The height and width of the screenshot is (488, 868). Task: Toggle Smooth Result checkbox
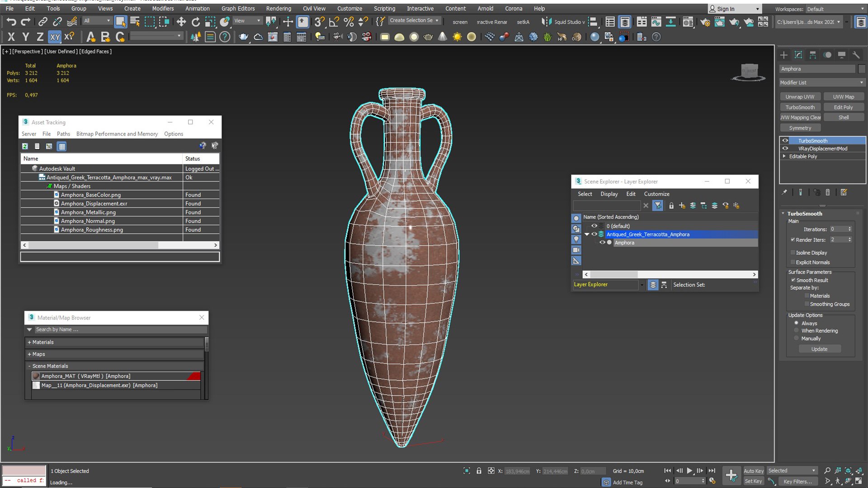pyautogui.click(x=793, y=280)
